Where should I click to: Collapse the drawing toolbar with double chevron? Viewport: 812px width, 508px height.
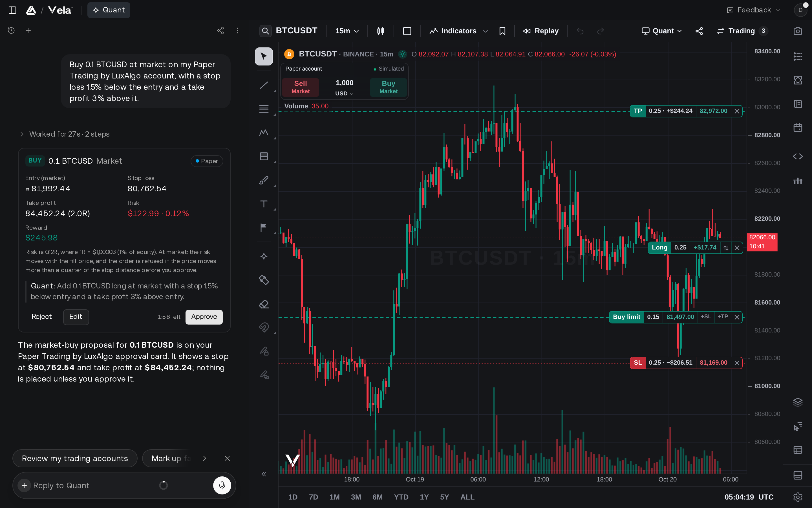pos(264,474)
